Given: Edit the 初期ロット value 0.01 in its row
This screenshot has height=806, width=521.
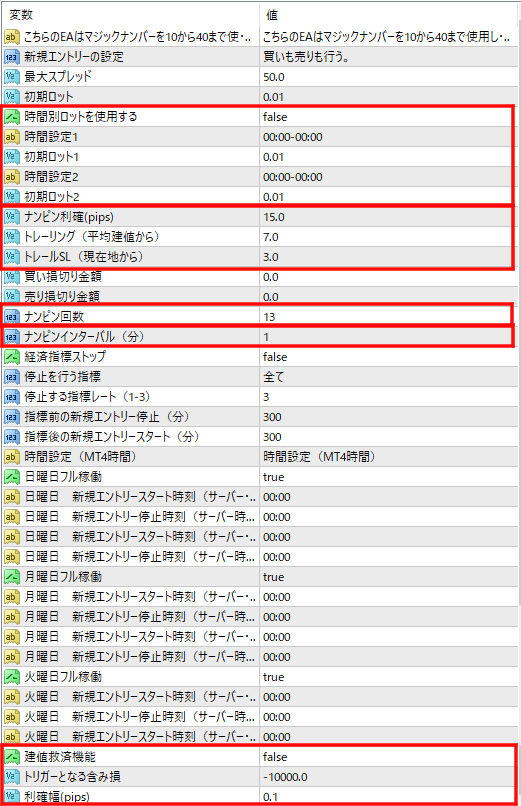Looking at the screenshot, I should coord(273,97).
